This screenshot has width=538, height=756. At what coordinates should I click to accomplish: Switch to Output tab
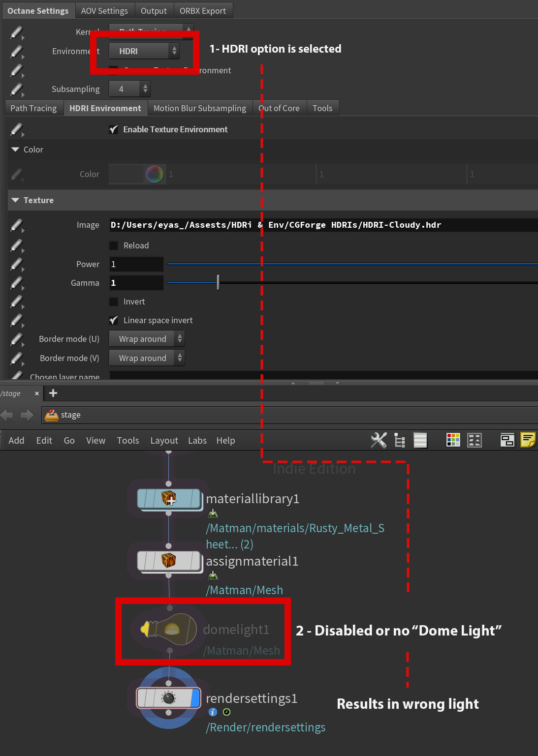[154, 11]
